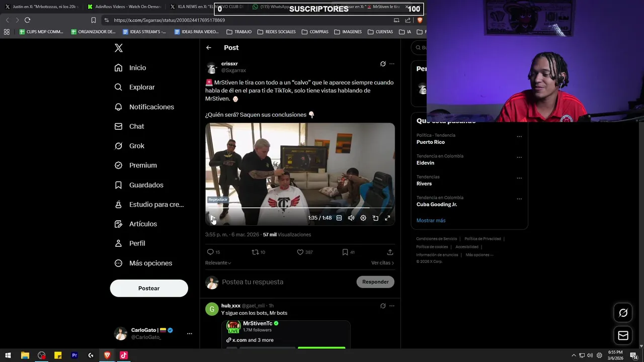Open Estudio para creadores item

coord(149,205)
